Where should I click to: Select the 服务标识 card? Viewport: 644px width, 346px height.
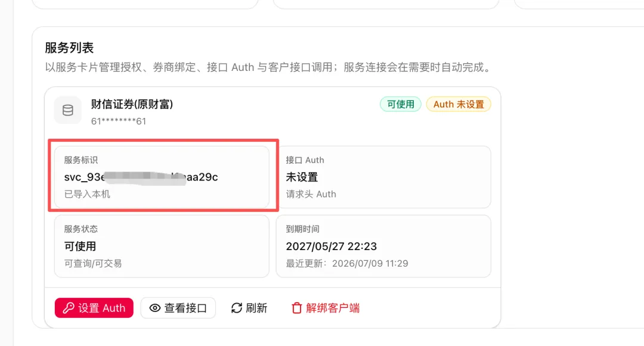tap(162, 177)
